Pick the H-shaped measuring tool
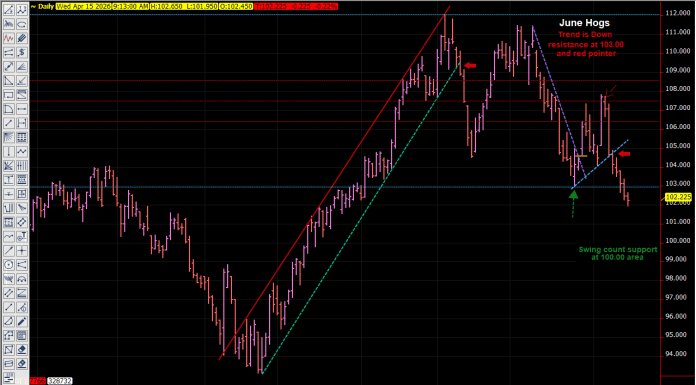 pos(22,123)
